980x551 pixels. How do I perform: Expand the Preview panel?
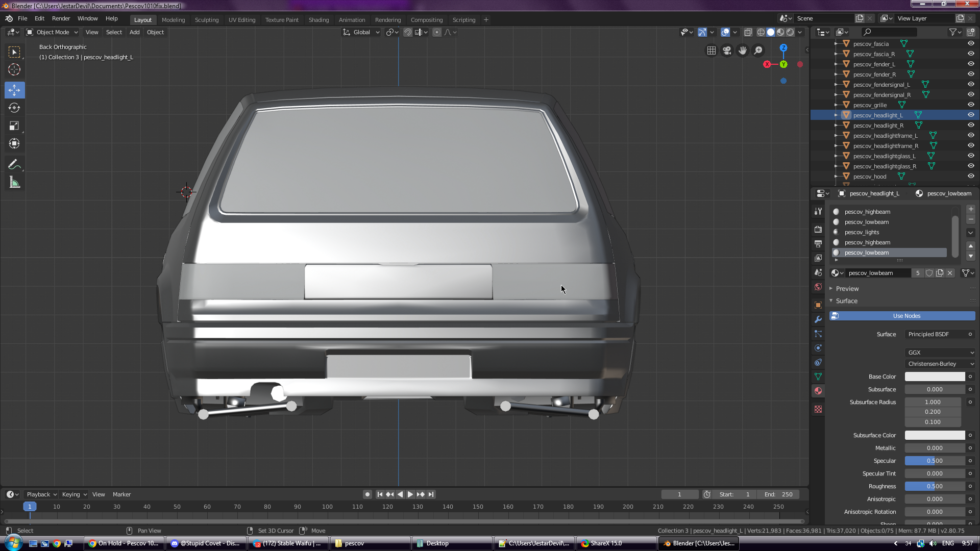tap(847, 289)
